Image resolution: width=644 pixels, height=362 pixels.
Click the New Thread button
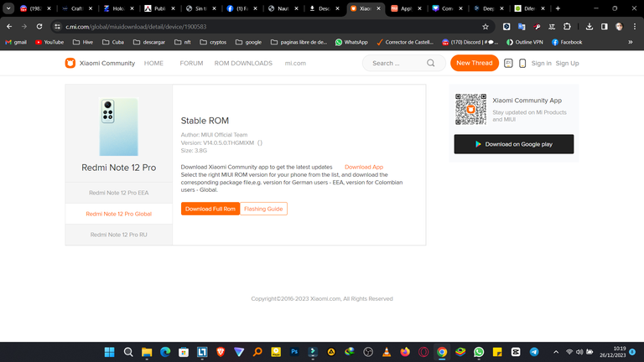tap(475, 63)
